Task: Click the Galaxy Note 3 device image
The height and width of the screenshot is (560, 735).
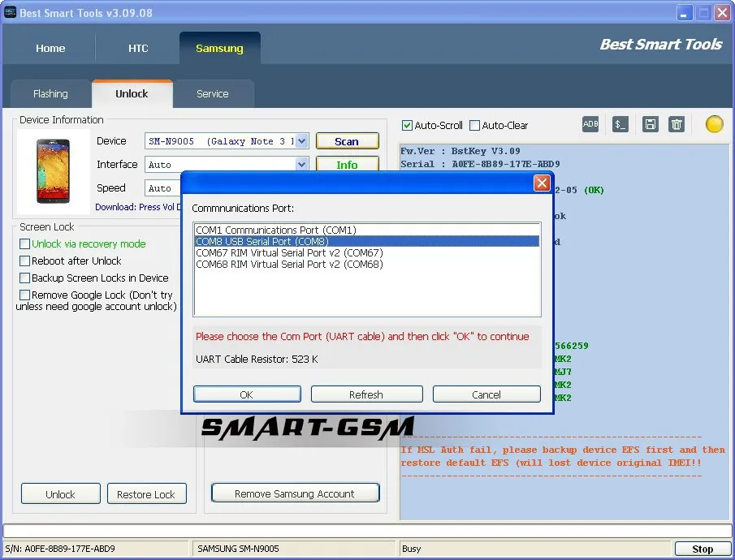Action: pos(53,170)
